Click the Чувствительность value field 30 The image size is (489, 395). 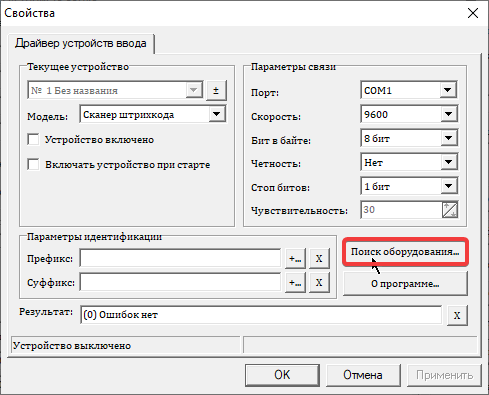(x=401, y=210)
